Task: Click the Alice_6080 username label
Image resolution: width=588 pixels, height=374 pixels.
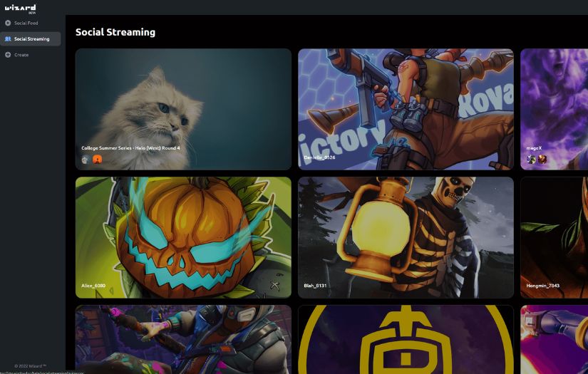Action: point(93,286)
